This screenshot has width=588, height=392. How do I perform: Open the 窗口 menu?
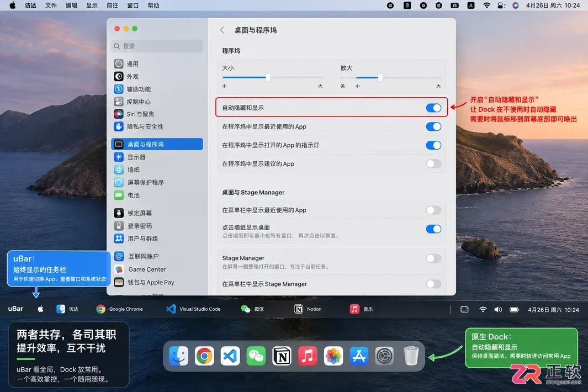[133, 6]
